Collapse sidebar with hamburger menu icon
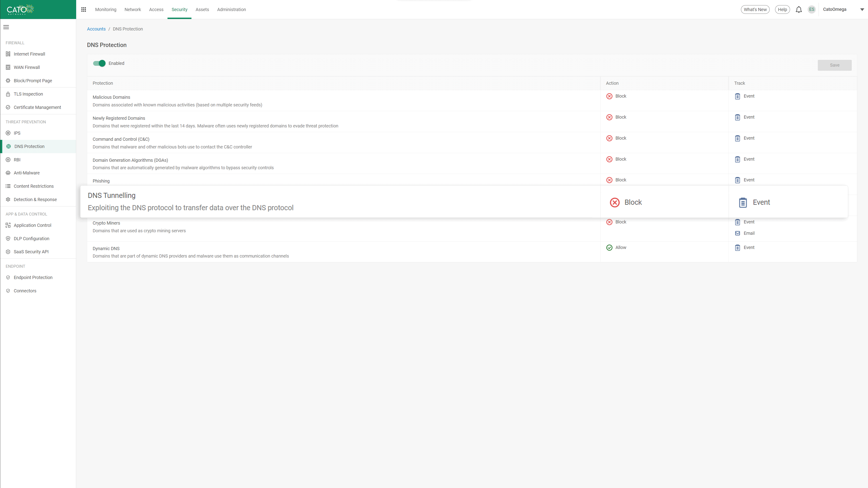 [6, 27]
